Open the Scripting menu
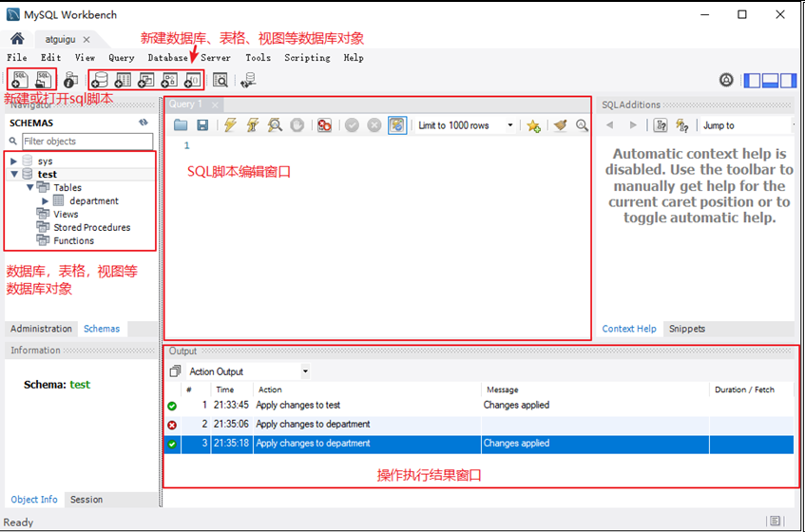 pyautogui.click(x=308, y=57)
